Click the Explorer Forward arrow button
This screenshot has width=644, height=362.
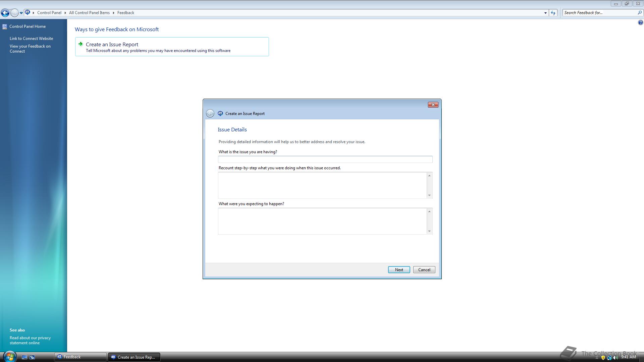[x=14, y=13]
